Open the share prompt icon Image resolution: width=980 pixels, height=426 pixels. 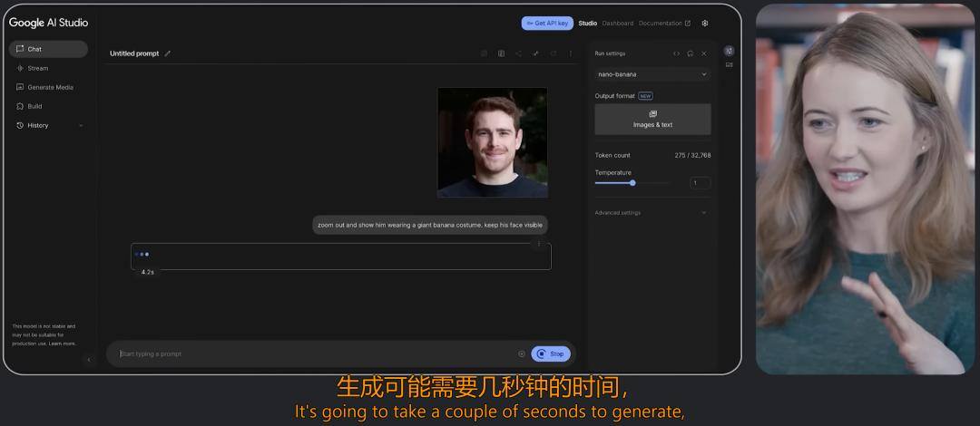click(x=518, y=53)
